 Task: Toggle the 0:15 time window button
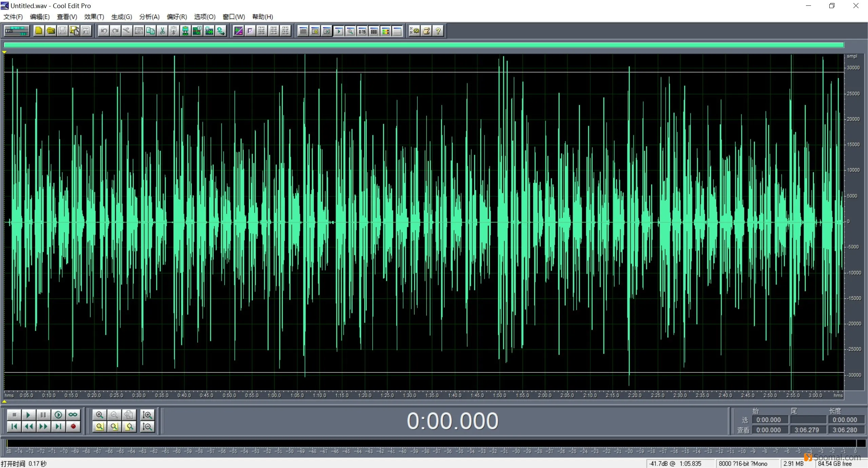[x=362, y=31]
